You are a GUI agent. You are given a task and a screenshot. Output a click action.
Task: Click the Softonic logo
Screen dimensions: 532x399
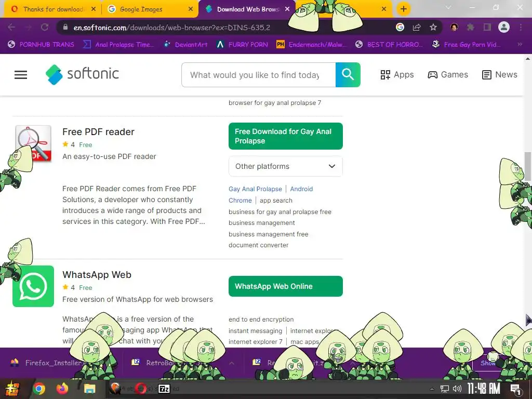[x=83, y=74]
